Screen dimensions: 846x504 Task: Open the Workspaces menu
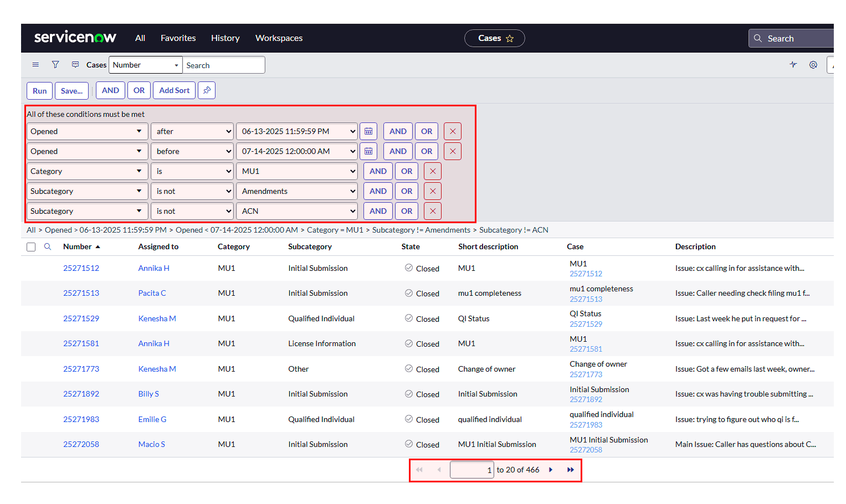pyautogui.click(x=279, y=38)
